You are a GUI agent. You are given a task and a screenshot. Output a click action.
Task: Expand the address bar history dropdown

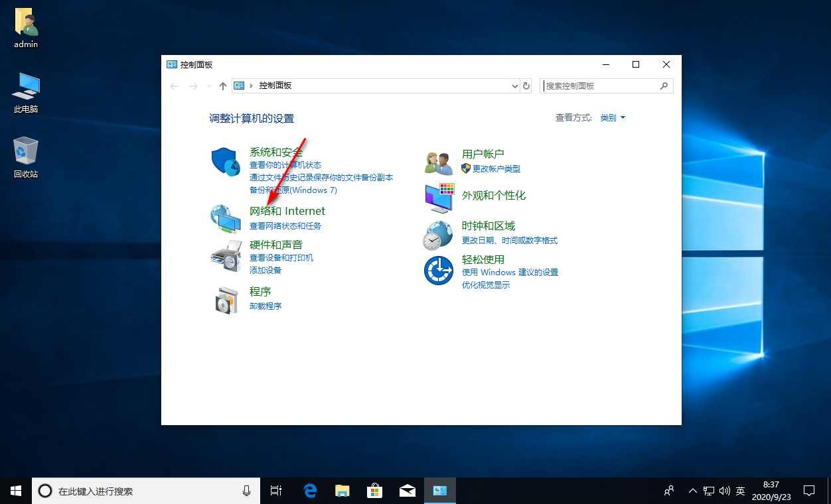[x=515, y=86]
